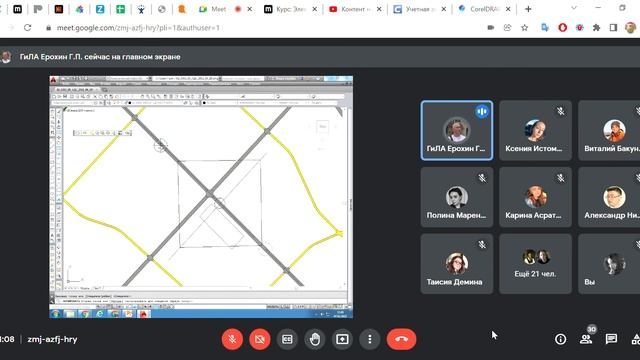The width and height of the screenshot is (640, 360).
Task: Click the meeting code zmj-azfj-hry
Action: 52,339
